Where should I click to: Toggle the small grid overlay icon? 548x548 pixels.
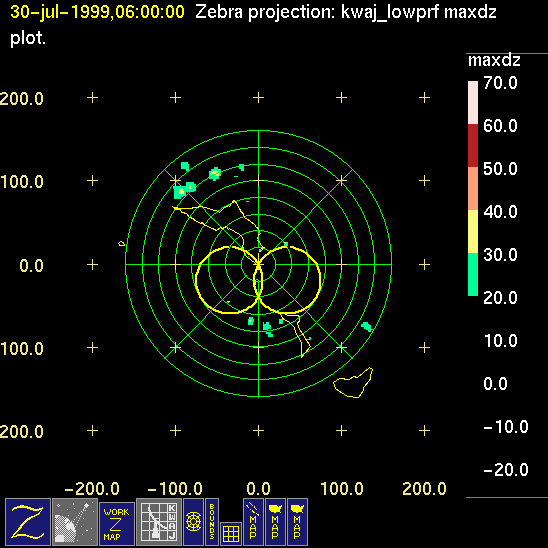(231, 534)
